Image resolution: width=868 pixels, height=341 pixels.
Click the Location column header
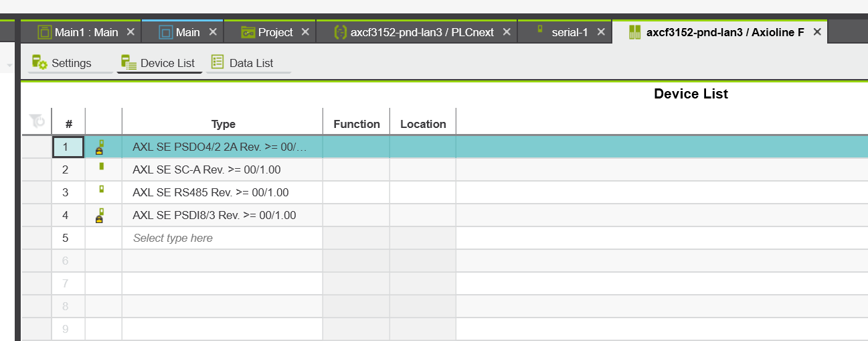423,124
